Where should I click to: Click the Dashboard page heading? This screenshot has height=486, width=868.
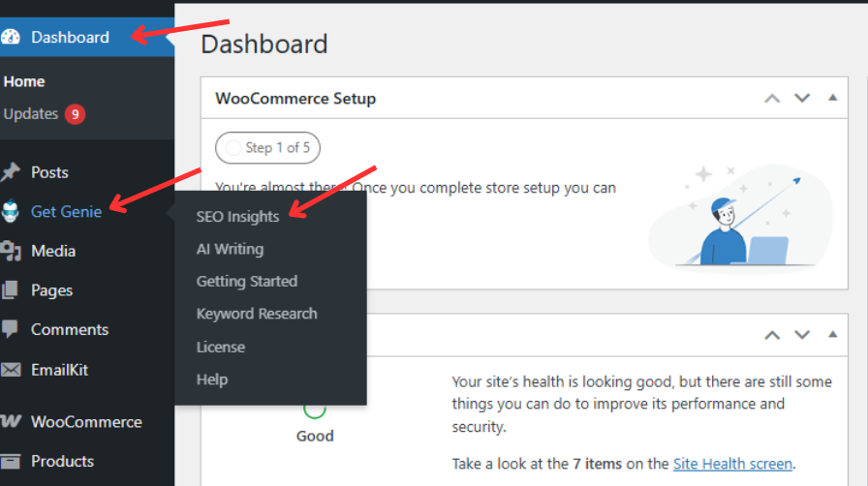[264, 45]
